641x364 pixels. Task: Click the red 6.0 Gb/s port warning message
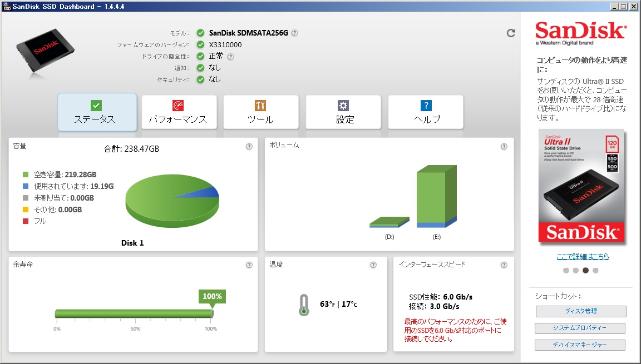pos(455,330)
